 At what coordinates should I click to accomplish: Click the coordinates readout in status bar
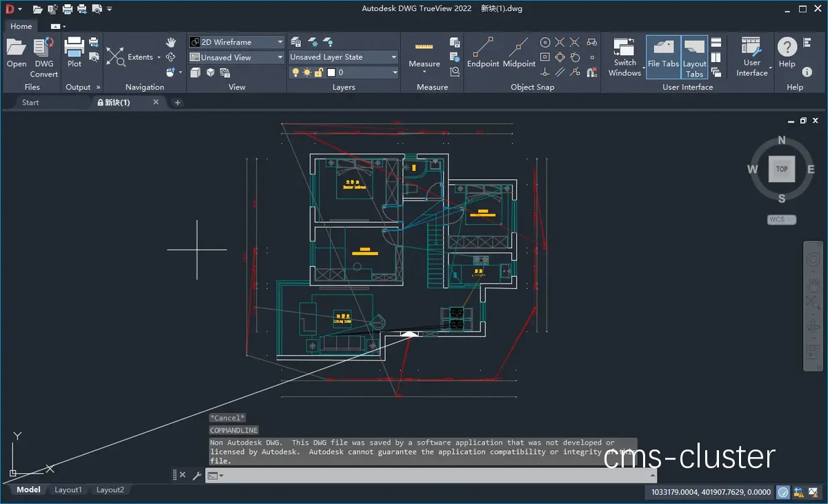711,492
